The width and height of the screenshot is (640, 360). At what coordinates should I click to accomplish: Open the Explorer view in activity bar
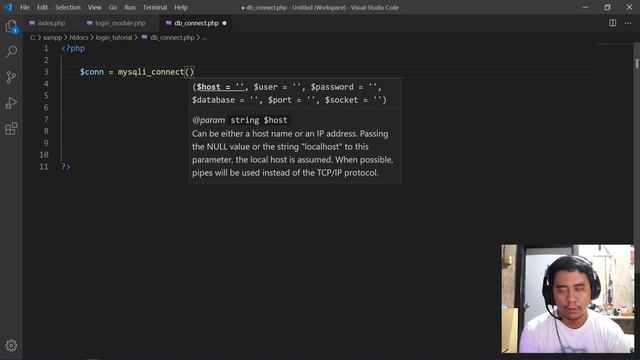point(11,27)
